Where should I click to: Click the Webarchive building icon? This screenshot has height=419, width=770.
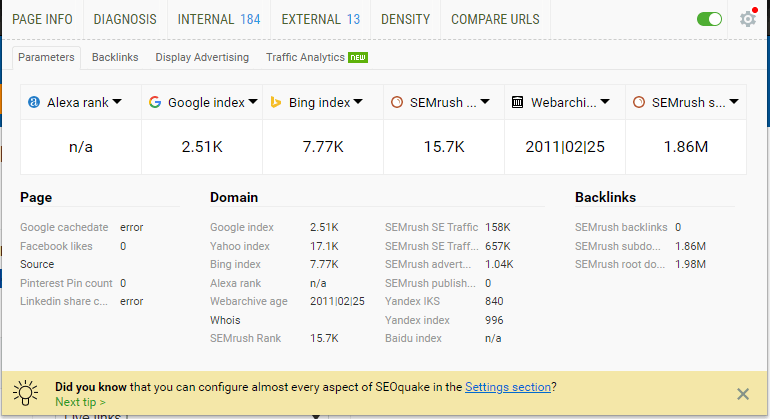click(x=518, y=102)
